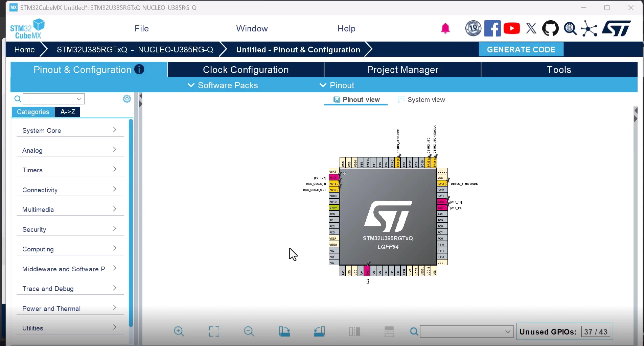Click the horizontal split view icon
Viewport: 644px width, 346px height.
tap(389, 331)
